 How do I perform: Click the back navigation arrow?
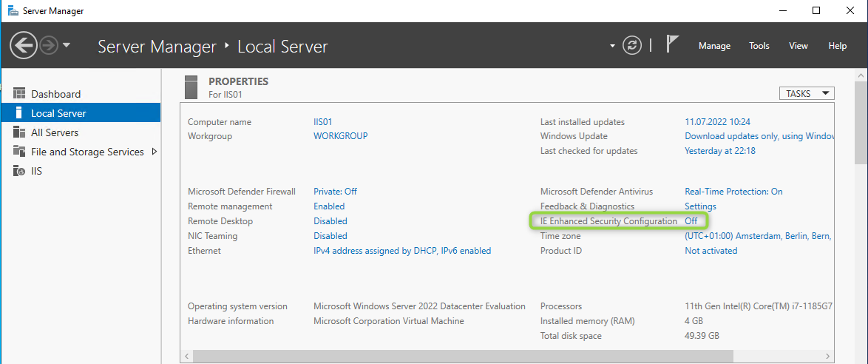click(23, 46)
